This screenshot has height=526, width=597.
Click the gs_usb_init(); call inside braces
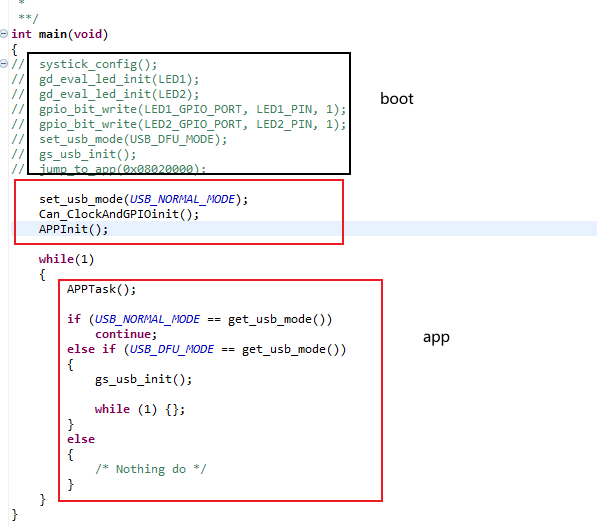pyautogui.click(x=144, y=379)
